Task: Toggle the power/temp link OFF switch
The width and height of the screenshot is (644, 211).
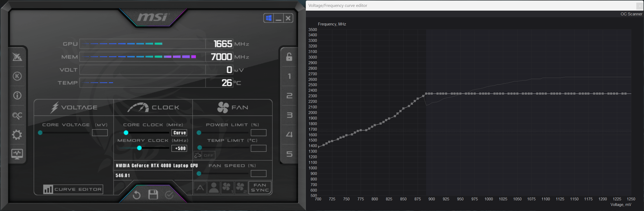Action: [x=204, y=155]
